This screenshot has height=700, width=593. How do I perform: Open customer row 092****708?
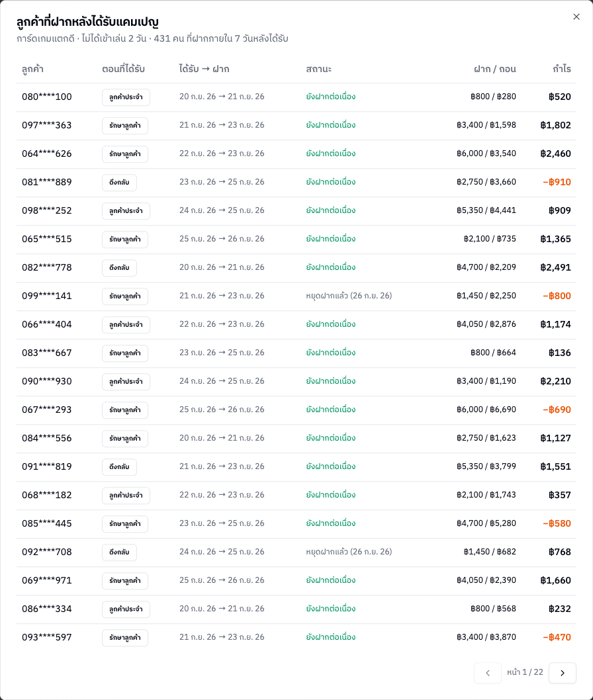(x=296, y=552)
